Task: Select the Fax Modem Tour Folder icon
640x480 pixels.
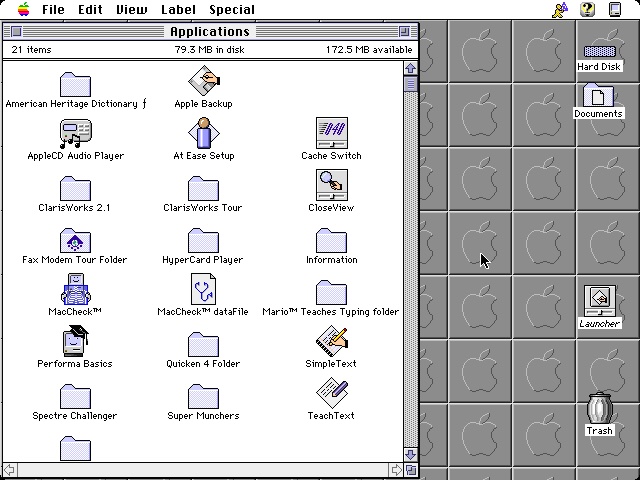Action: point(75,240)
